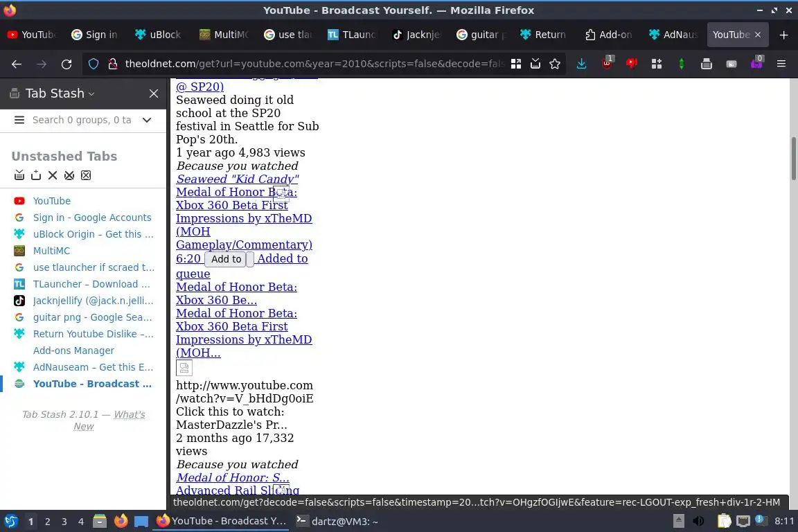The height and width of the screenshot is (532, 798).
Task: Expand the chevron beside the Tab Stash search box
Action: pos(147,120)
